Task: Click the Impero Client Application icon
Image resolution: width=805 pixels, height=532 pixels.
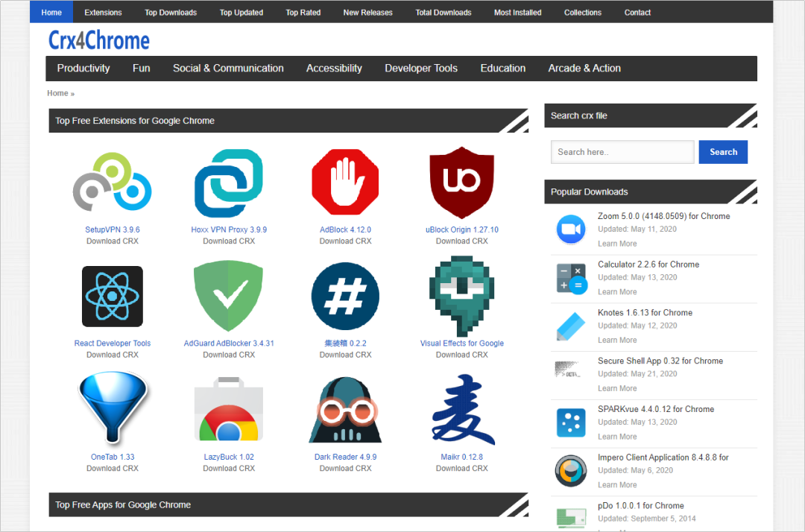Action: [x=571, y=471]
